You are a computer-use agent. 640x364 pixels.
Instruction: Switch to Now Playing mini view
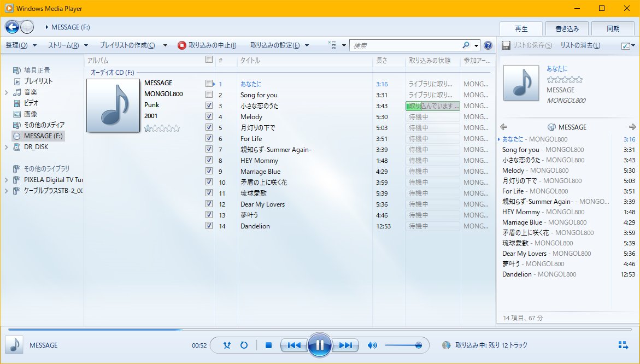point(623,345)
